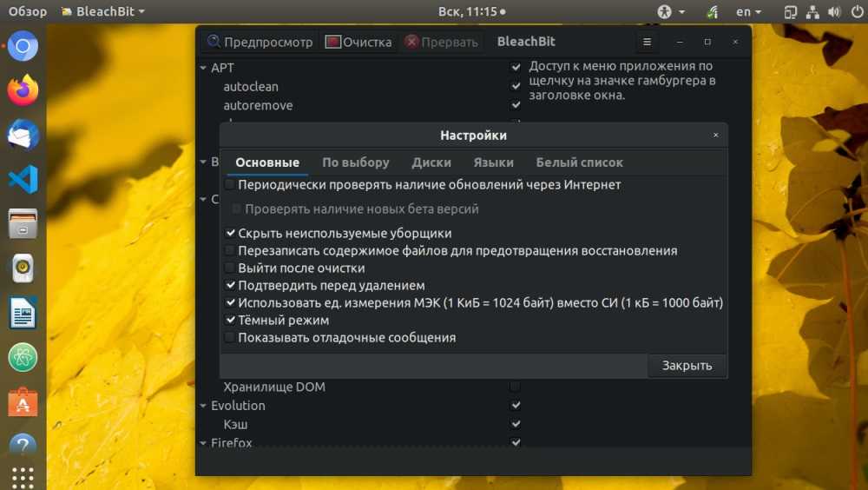Image resolution: width=868 pixels, height=490 pixels.
Task: Launch Firefox from the dock
Action: [23, 90]
